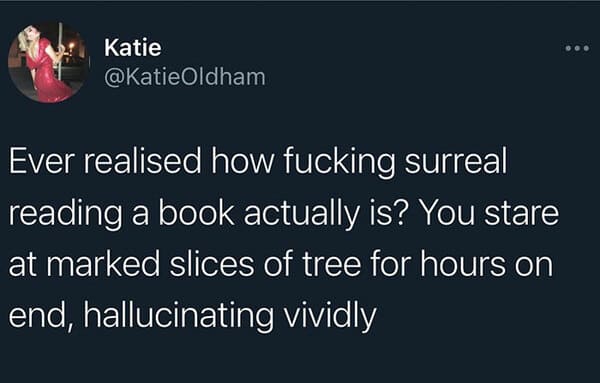Select the word 'book' in the tweet
600x383 pixels.
click(196, 212)
